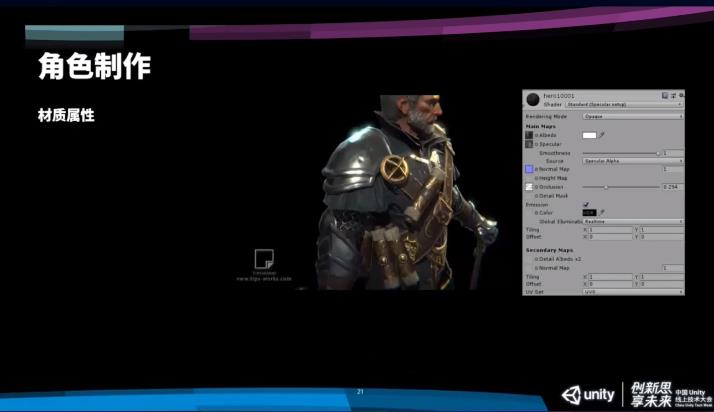Click the Occlusion texture slot thumbnail
714x412 pixels.
pyautogui.click(x=530, y=187)
